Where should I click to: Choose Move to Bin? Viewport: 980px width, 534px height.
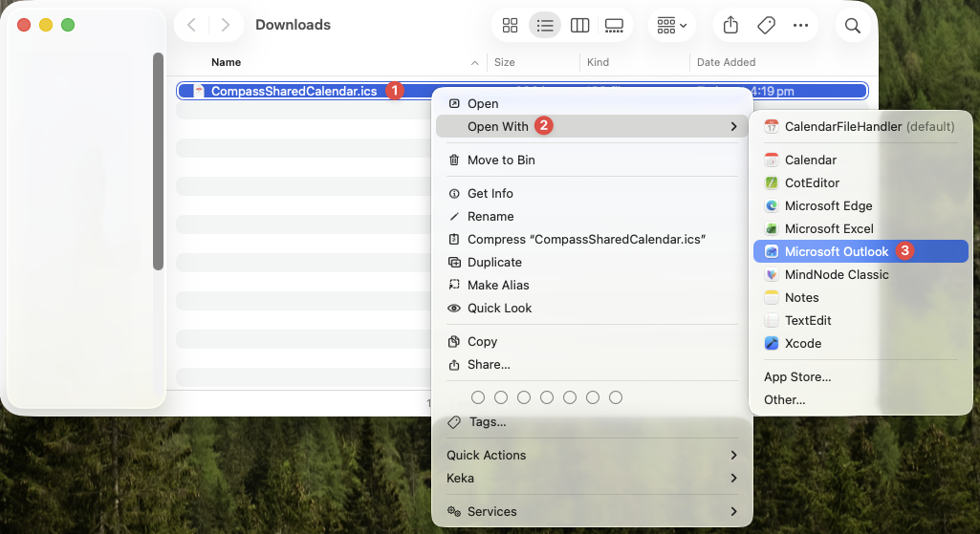pyautogui.click(x=592, y=160)
